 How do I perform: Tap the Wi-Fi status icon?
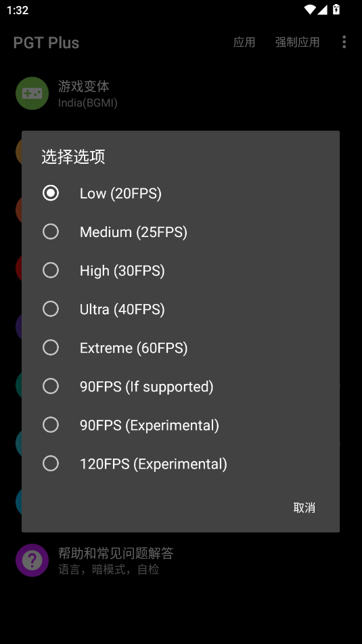click(x=310, y=9)
